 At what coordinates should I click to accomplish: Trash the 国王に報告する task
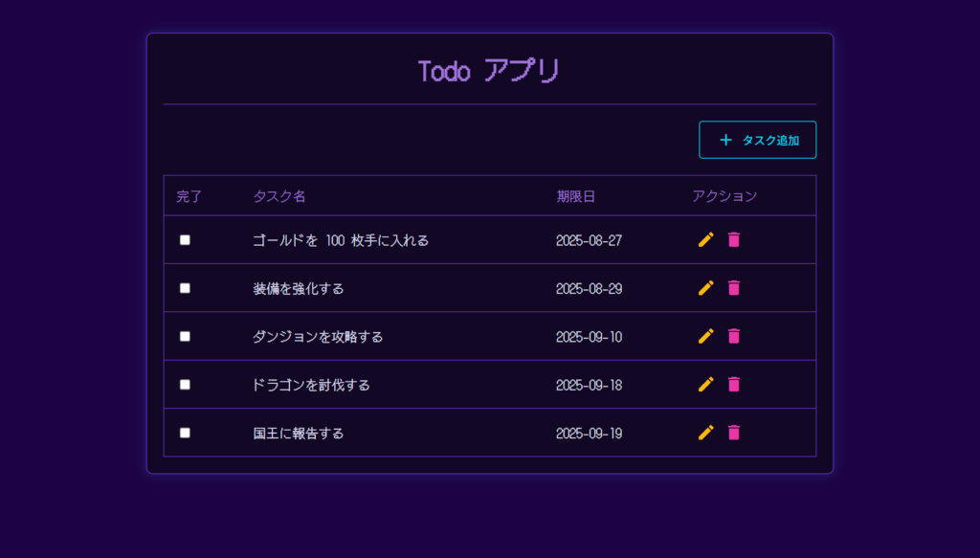(734, 433)
